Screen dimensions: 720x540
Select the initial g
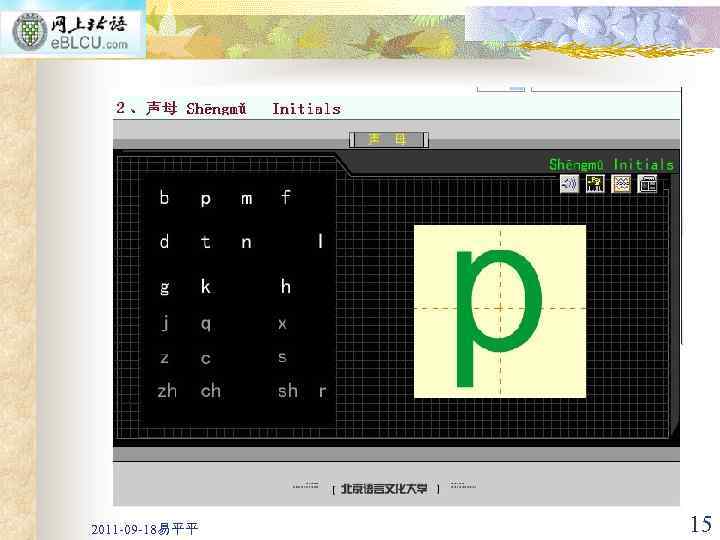pos(164,288)
